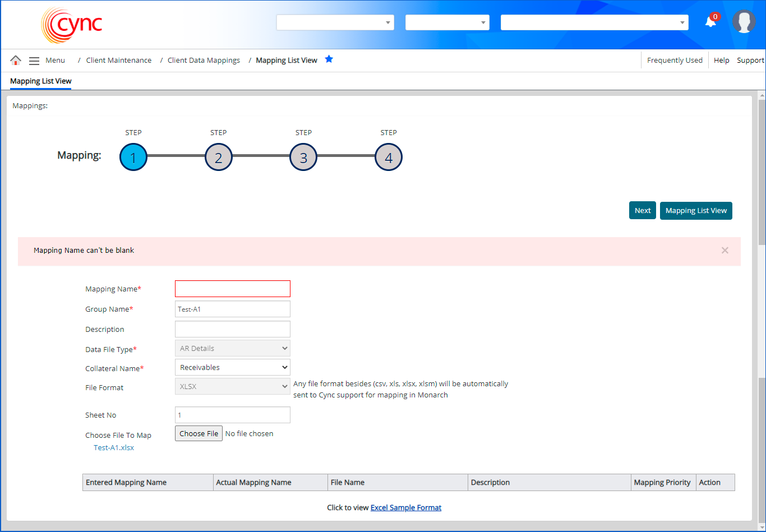This screenshot has height=532, width=766.
Task: Jump to Step 4 circle
Action: (389, 158)
